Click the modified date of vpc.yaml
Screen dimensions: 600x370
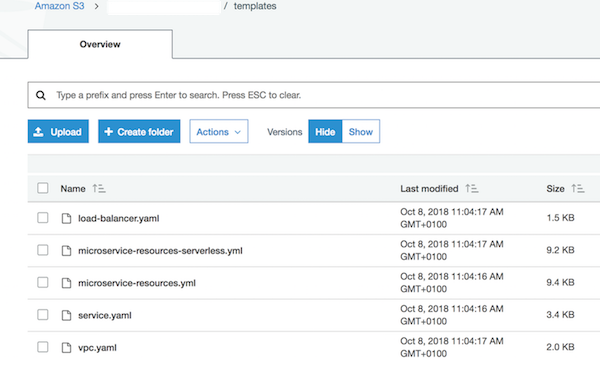click(x=452, y=347)
